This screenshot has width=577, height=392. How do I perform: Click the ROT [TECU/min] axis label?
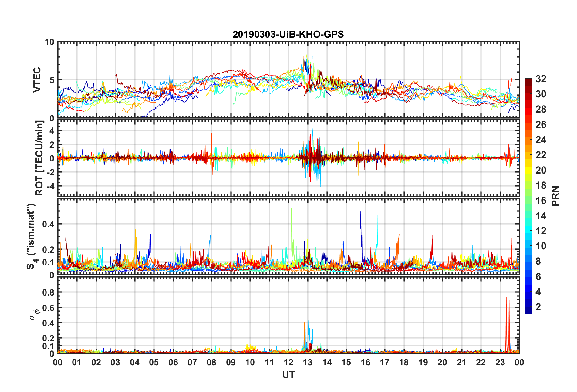pyautogui.click(x=39, y=158)
